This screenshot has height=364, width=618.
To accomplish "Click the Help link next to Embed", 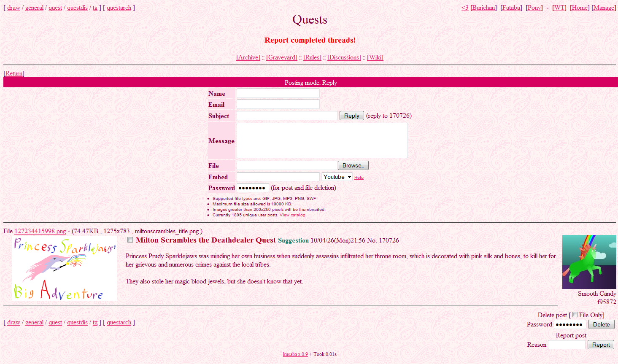I will click(359, 178).
